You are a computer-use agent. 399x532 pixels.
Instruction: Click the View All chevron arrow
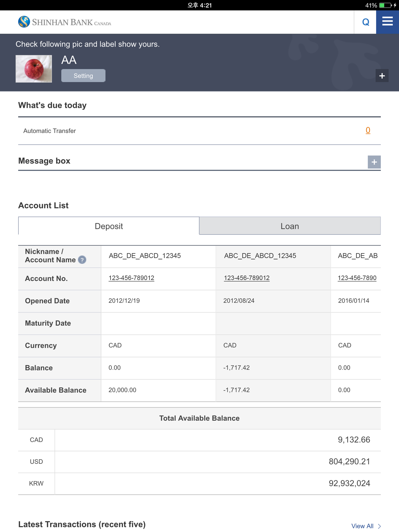tap(379, 526)
